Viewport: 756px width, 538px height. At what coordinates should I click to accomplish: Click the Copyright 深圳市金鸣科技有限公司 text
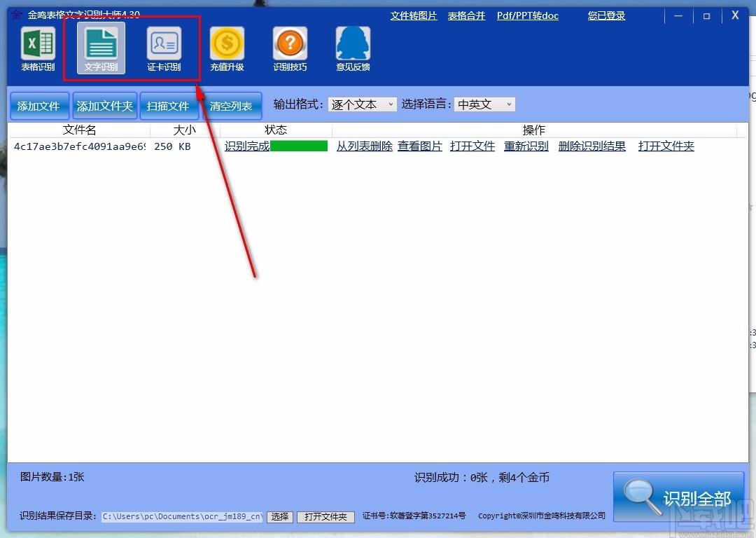click(x=541, y=516)
